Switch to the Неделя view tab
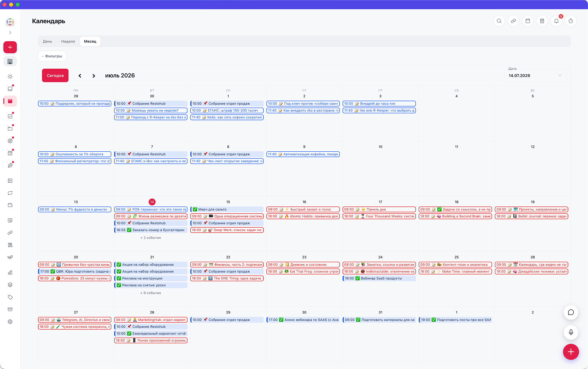 tap(68, 41)
